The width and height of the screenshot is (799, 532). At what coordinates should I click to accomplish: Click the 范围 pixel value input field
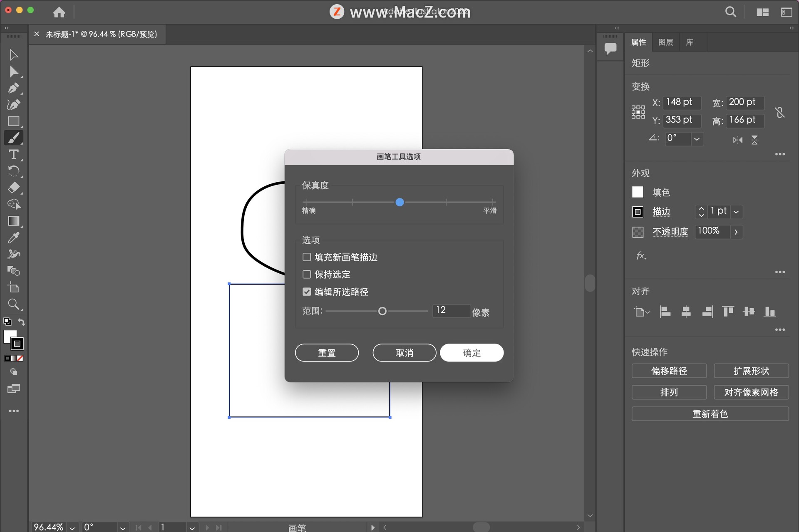point(451,310)
